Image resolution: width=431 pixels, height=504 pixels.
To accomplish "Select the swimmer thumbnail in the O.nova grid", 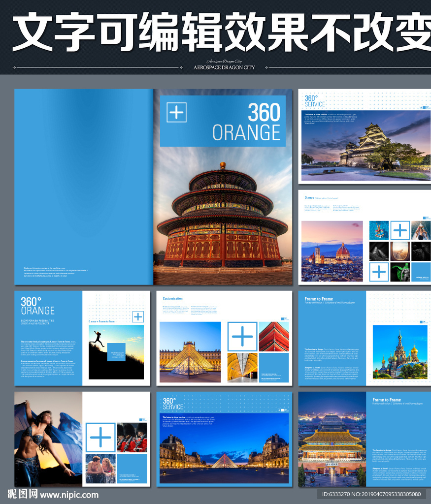I will (x=379, y=230).
